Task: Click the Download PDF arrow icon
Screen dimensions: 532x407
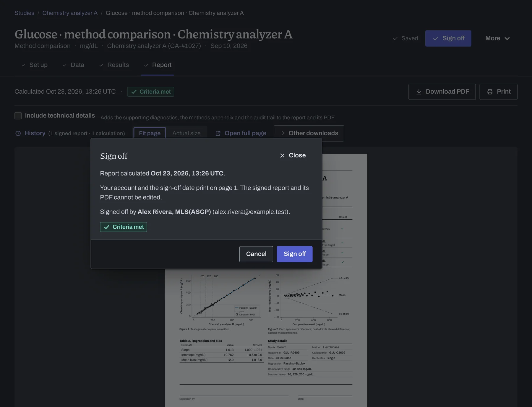Action: pos(419,92)
